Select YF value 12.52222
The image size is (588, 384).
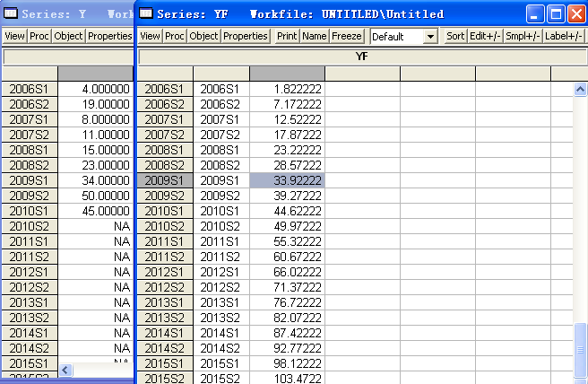pos(287,119)
